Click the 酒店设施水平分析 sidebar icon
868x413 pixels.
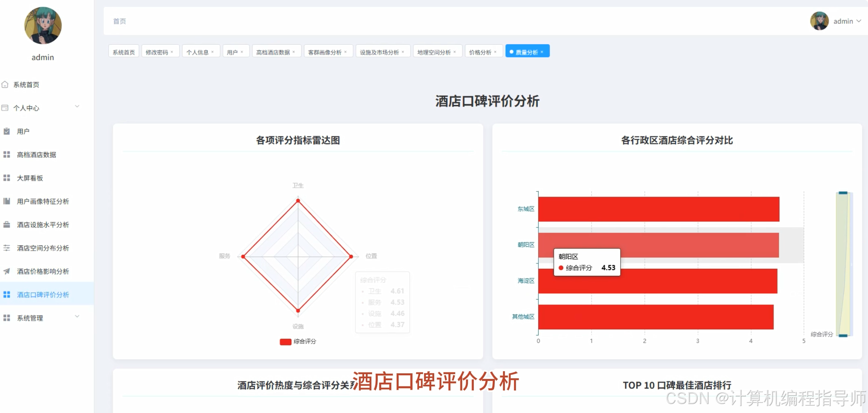[6, 225]
